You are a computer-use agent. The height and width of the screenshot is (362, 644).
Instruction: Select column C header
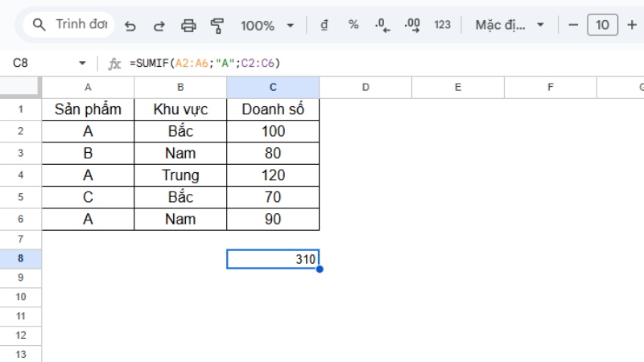pyautogui.click(x=273, y=88)
